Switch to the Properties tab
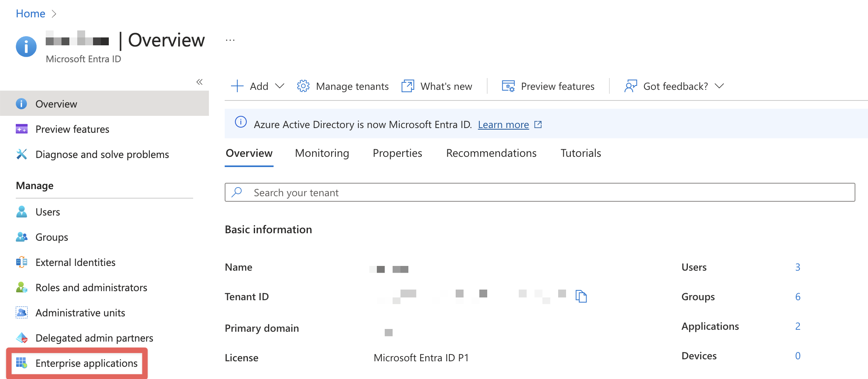The height and width of the screenshot is (379, 868). click(397, 153)
